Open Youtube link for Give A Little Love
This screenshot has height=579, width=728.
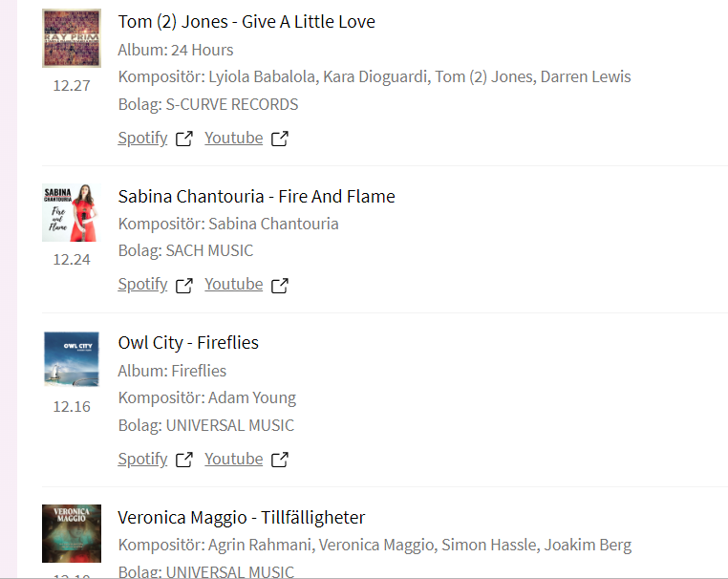(x=233, y=138)
